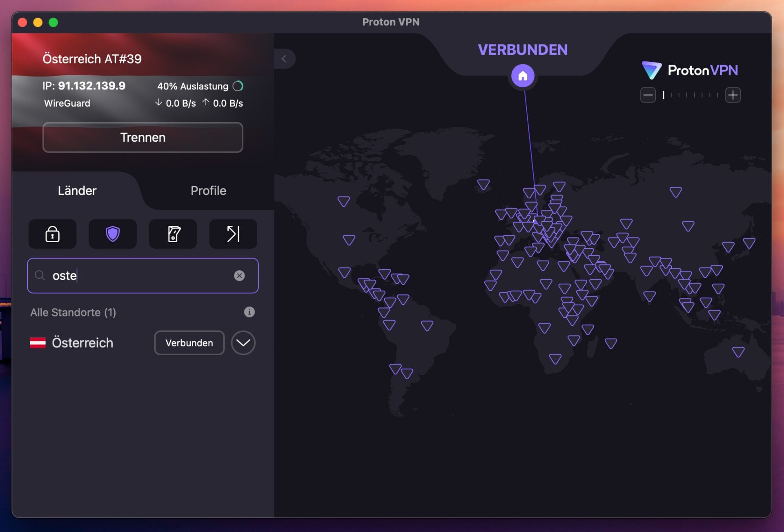Click the connection load progress circle
Screen dimensions: 784x532
[238, 86]
